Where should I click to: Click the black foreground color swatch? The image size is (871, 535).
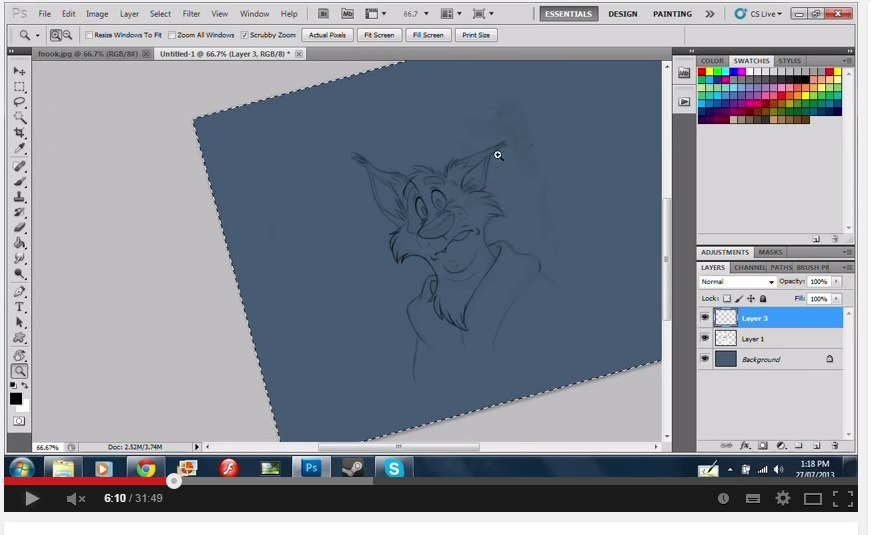pyautogui.click(x=16, y=399)
